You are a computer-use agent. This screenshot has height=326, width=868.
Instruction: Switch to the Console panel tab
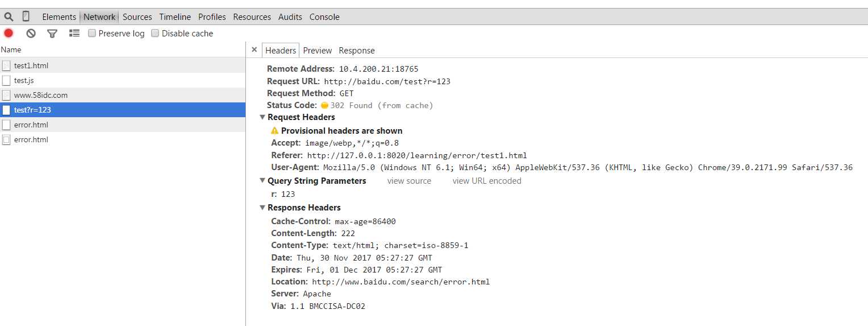[x=324, y=17]
